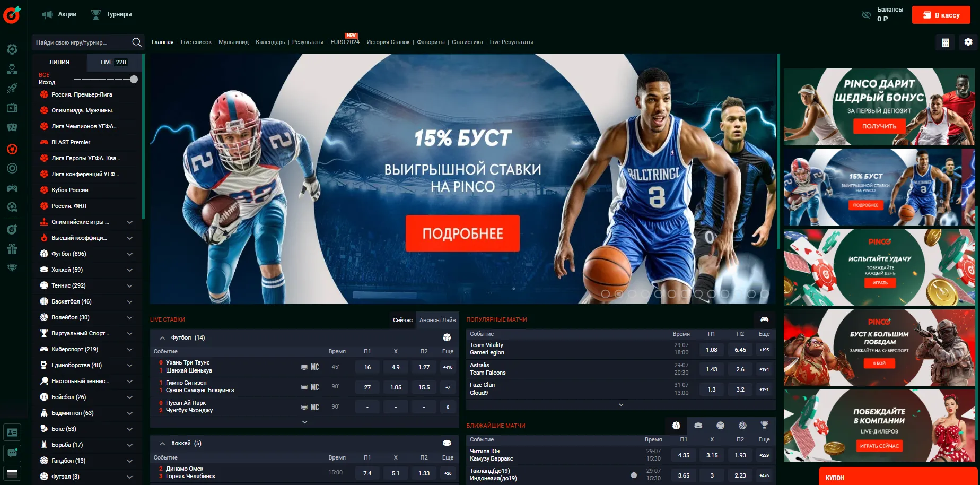Select the hockey puck filter in Ближайшие матчи
Screen dimensions: 980x485
698,426
